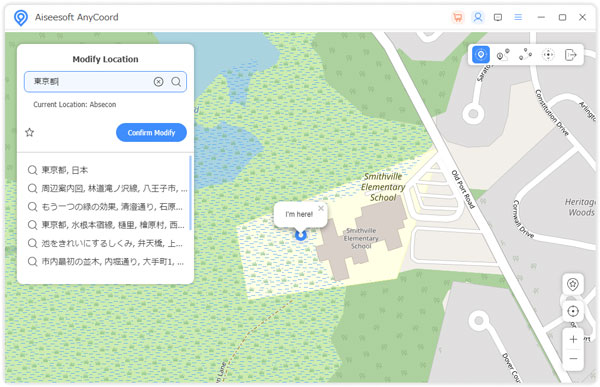Zoom in the map with plus
This screenshot has width=600, height=387.
pos(573,339)
